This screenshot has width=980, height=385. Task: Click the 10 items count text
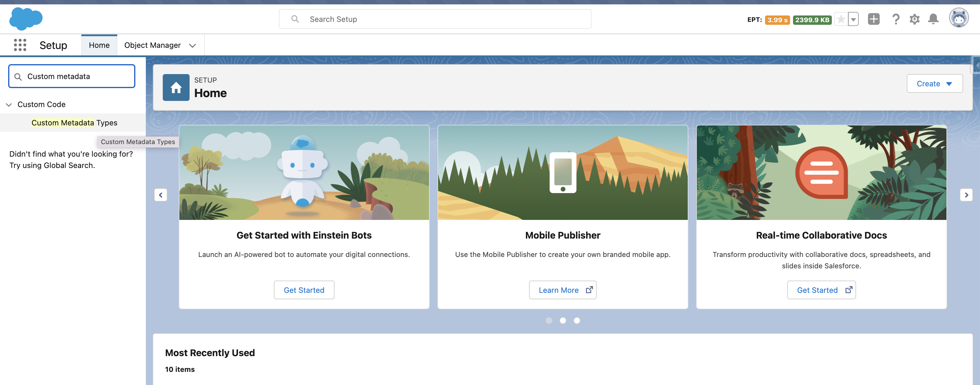click(x=180, y=369)
